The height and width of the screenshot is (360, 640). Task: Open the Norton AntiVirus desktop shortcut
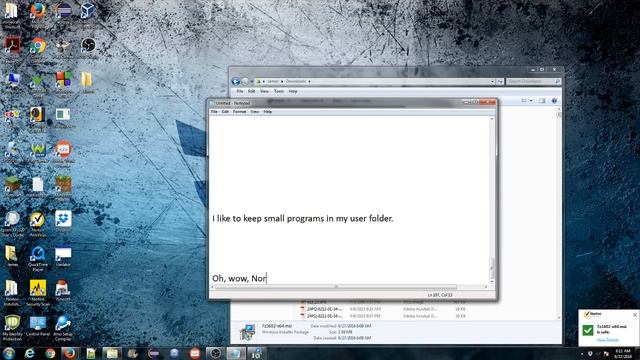pos(37,220)
